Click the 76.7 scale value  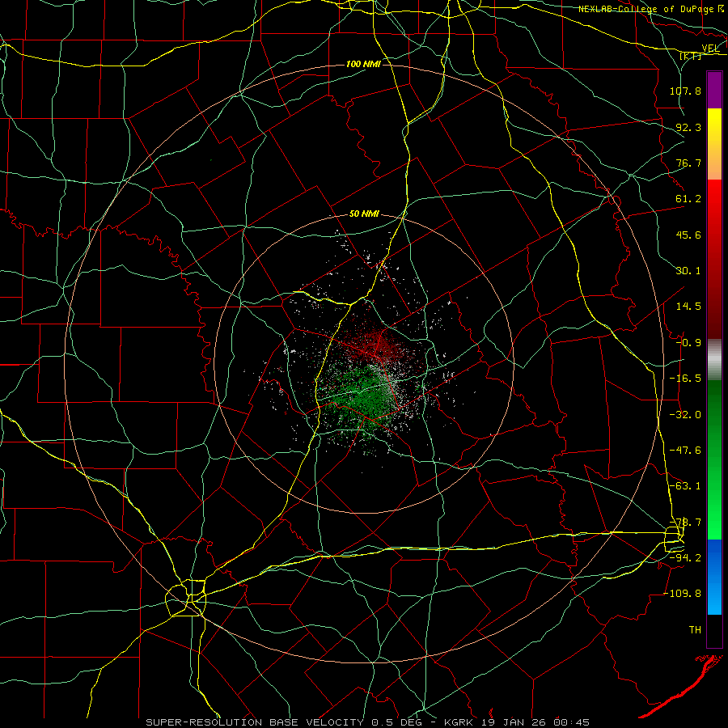pyautogui.click(x=688, y=163)
